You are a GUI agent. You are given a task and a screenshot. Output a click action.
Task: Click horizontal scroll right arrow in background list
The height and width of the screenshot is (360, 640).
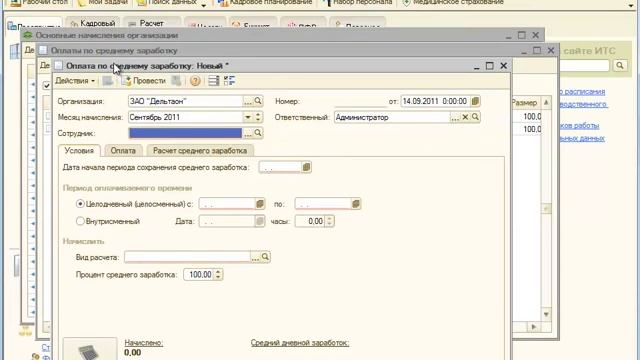(533, 327)
